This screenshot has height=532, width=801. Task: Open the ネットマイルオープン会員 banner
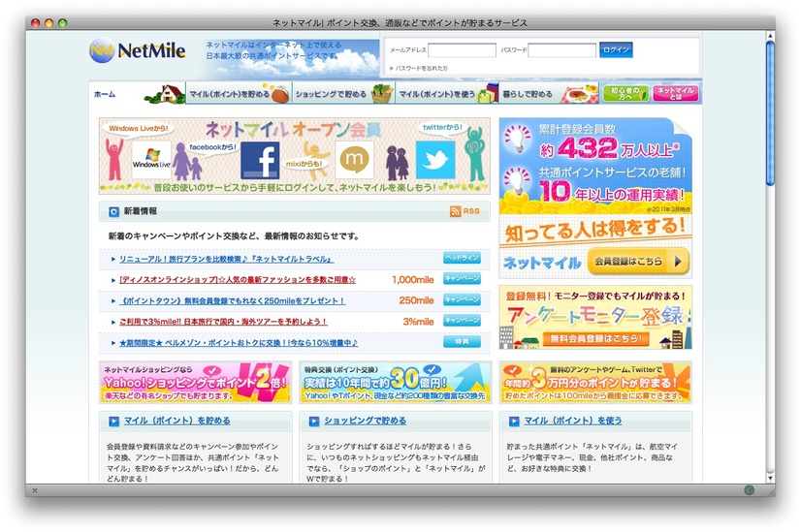(295, 156)
